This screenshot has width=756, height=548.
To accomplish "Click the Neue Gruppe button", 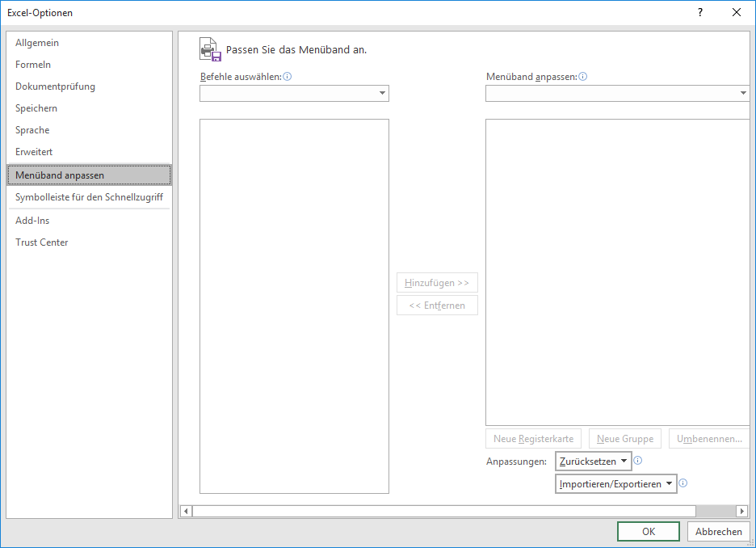I will [625, 439].
